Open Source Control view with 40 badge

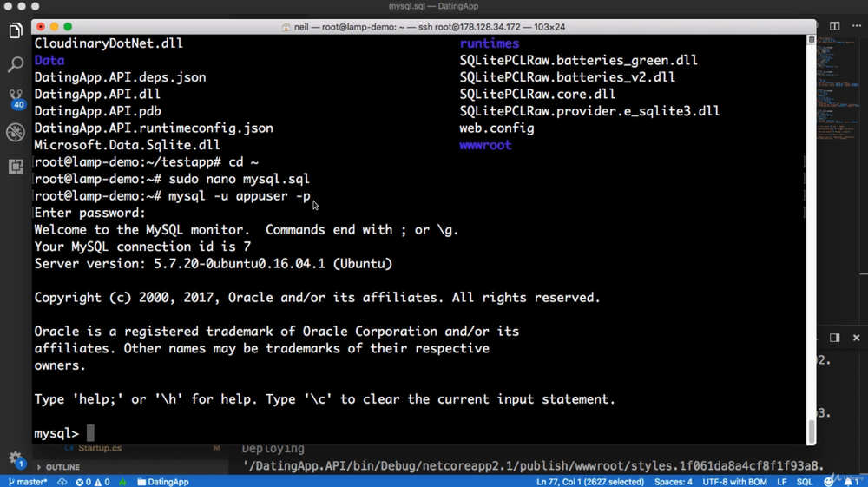click(x=16, y=98)
